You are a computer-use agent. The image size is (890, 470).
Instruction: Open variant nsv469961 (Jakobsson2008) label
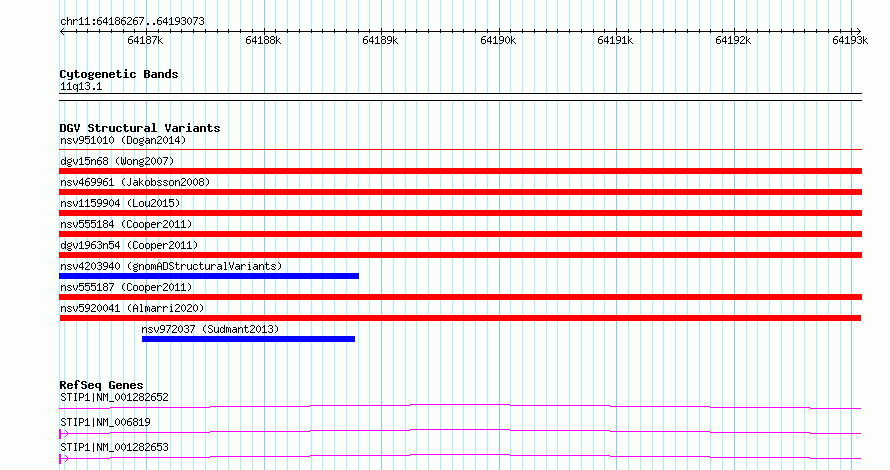pos(135,182)
